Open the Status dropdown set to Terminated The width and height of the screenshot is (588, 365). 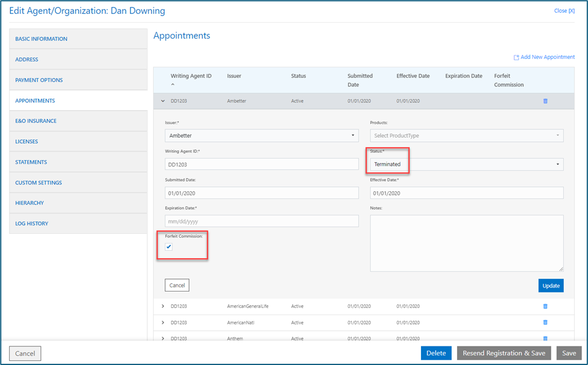(x=466, y=164)
